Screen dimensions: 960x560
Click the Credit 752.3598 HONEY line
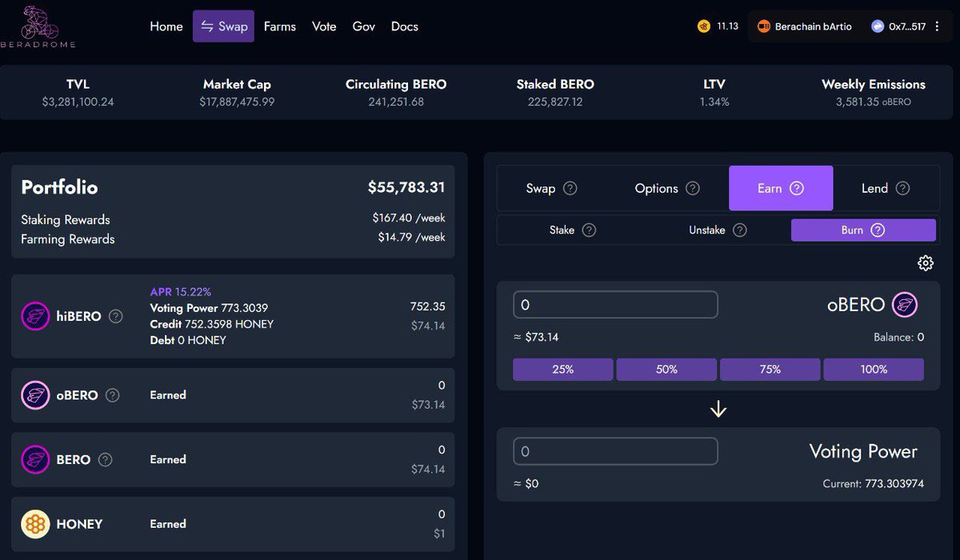(212, 324)
